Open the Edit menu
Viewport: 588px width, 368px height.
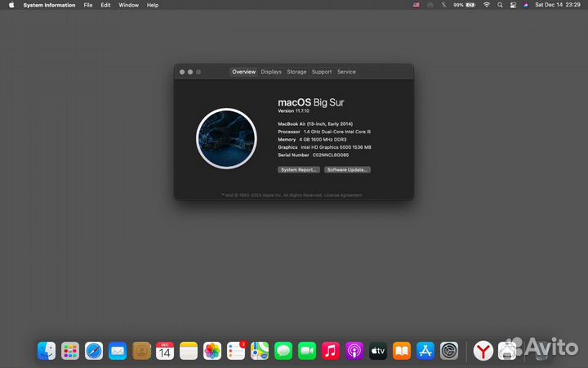pyautogui.click(x=105, y=5)
